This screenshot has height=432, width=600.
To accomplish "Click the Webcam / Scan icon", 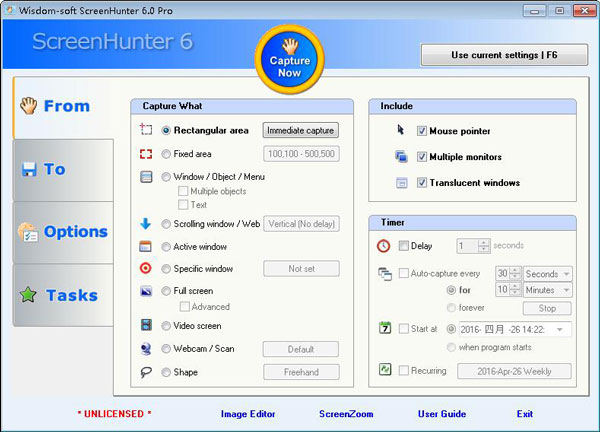I will click(146, 349).
